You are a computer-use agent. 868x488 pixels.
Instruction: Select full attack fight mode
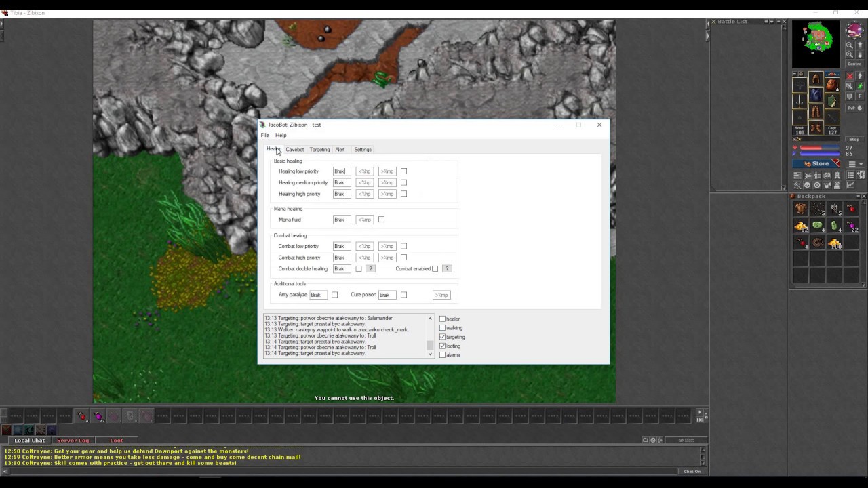[850, 77]
